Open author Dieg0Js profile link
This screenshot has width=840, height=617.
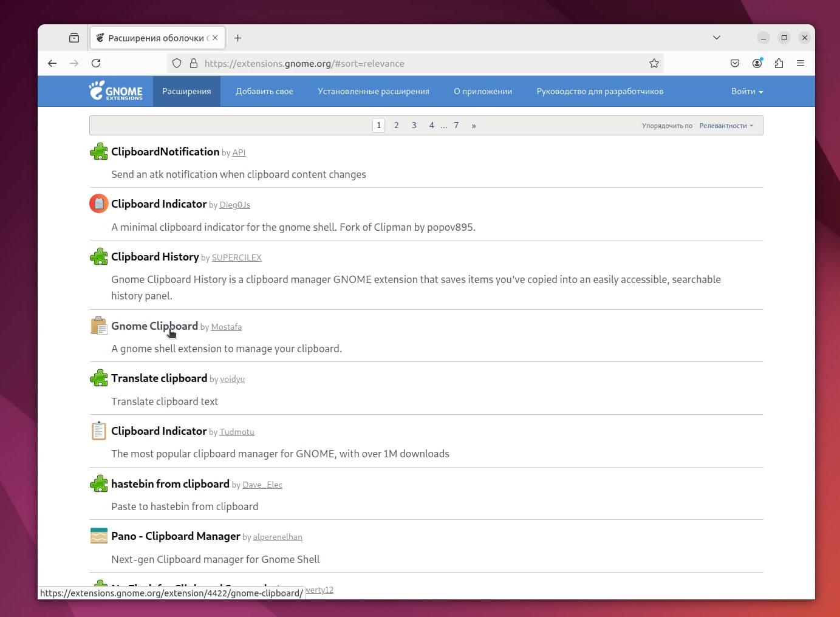click(234, 205)
